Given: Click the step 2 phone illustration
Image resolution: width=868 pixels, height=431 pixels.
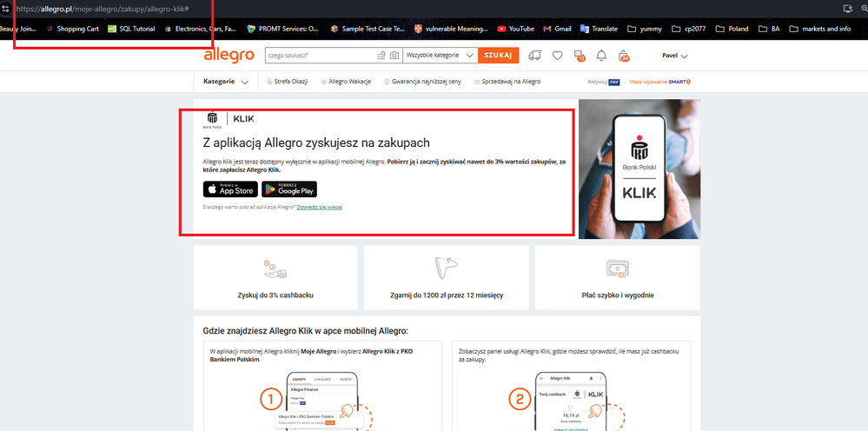Looking at the screenshot, I should click(571, 401).
